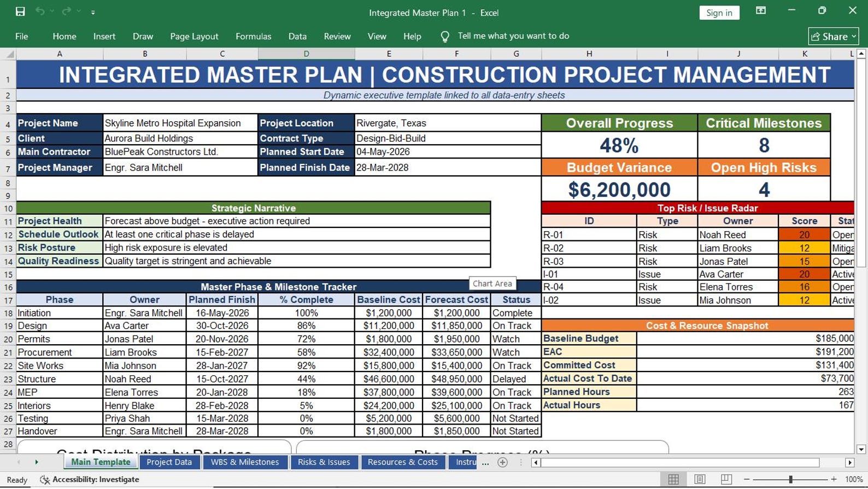The image size is (868, 489).
Task: Open the Page Layout ribbon tab
Action: [x=194, y=36]
